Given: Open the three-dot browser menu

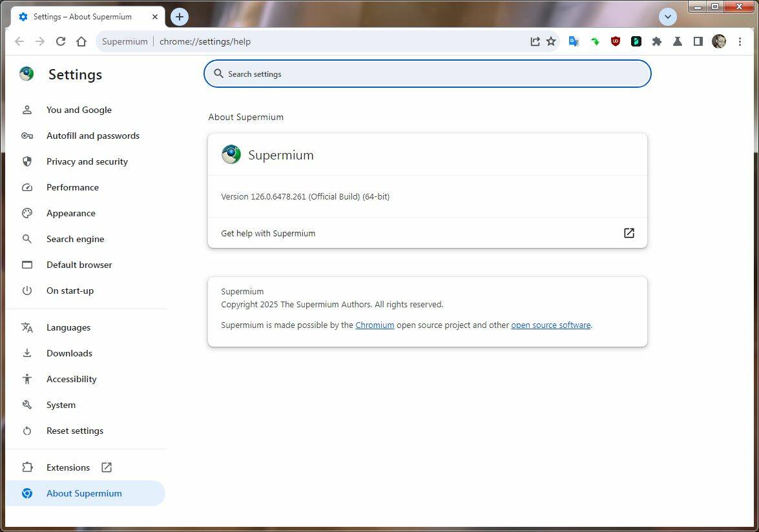Looking at the screenshot, I should click(x=740, y=41).
